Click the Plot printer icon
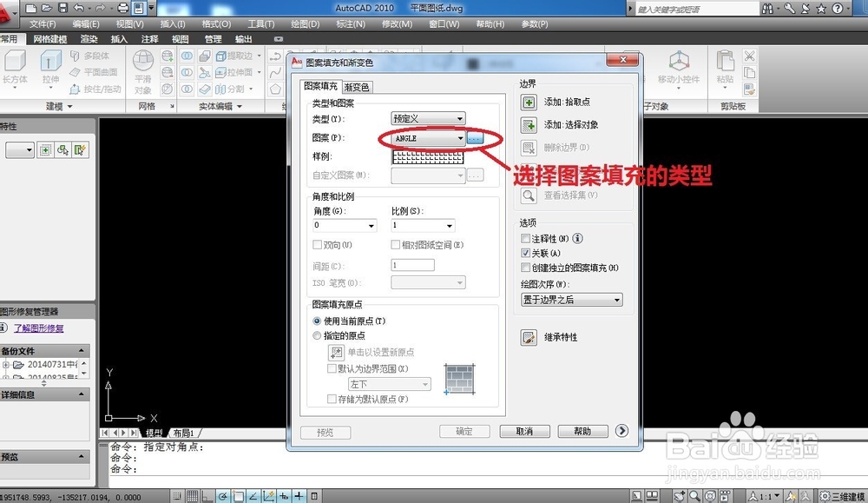The image size is (868, 503). tap(123, 9)
